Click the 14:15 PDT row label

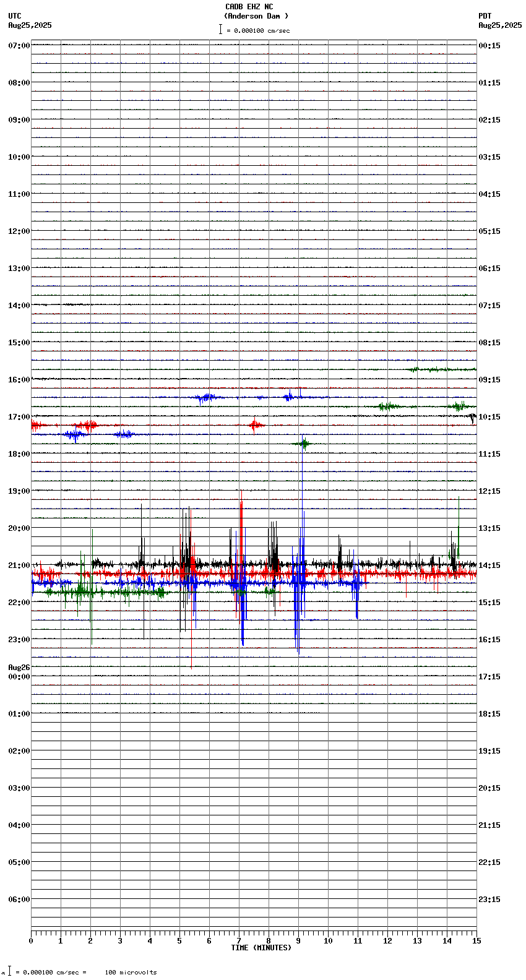click(489, 565)
